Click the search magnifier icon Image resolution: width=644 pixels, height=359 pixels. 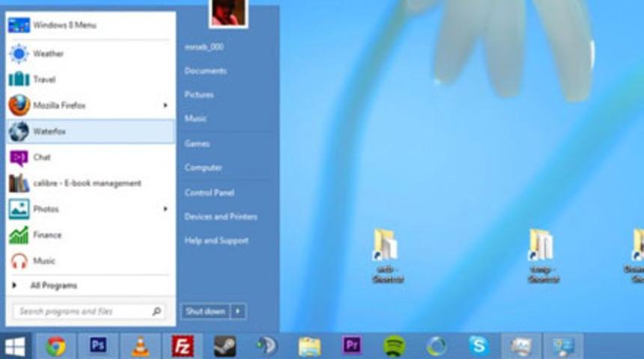tap(157, 311)
